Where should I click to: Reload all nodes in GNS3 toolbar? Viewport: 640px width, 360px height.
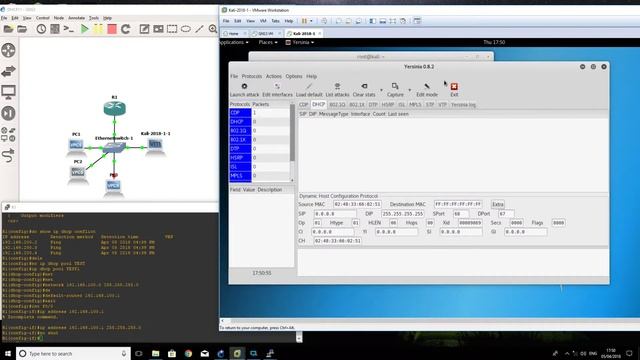coord(126,29)
